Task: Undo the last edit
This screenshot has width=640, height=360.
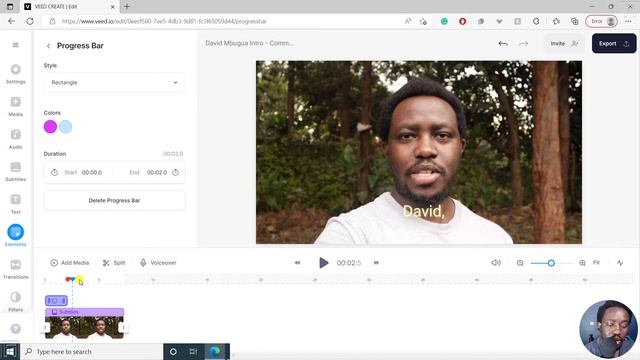Action: pos(503,44)
